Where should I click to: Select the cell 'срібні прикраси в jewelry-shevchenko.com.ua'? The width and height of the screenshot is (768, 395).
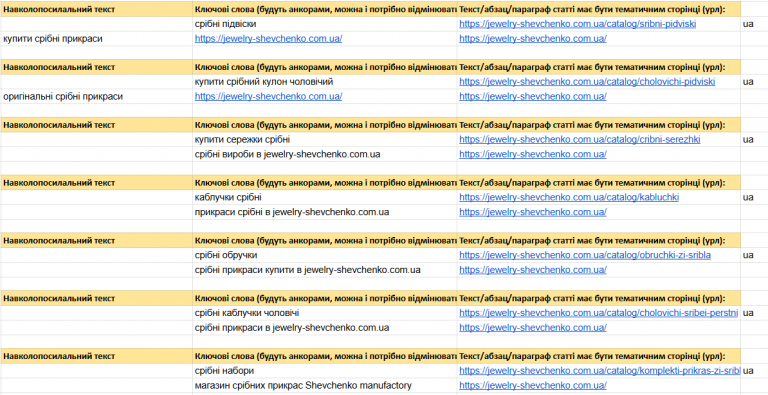(325, 328)
